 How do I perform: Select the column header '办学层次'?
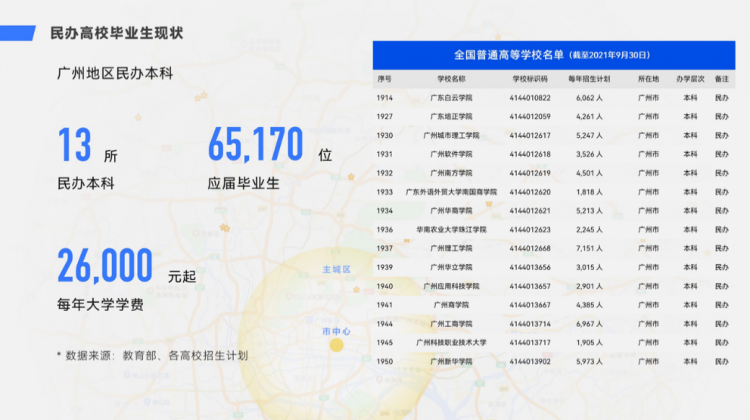click(x=690, y=79)
